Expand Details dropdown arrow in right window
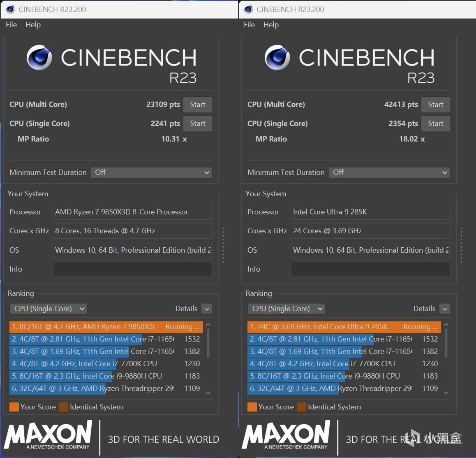 445,309
